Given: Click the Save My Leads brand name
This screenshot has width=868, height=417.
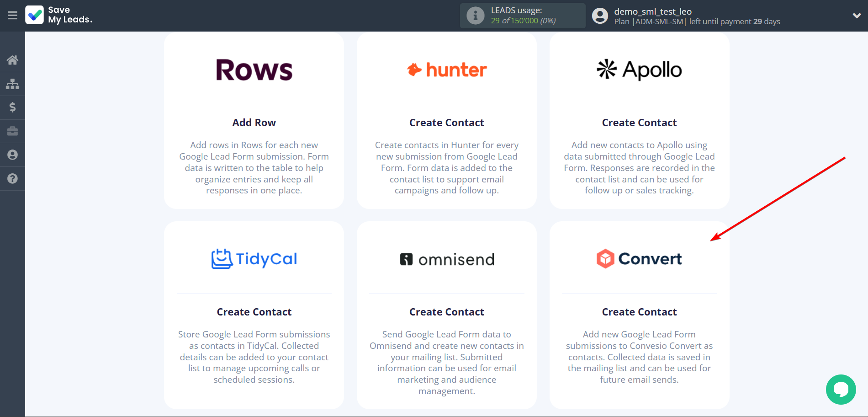Looking at the screenshot, I should click(70, 15).
